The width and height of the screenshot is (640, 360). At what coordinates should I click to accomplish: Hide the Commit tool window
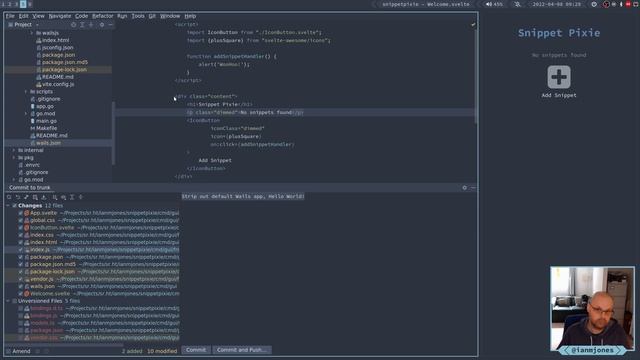pyautogui.click(x=473, y=188)
